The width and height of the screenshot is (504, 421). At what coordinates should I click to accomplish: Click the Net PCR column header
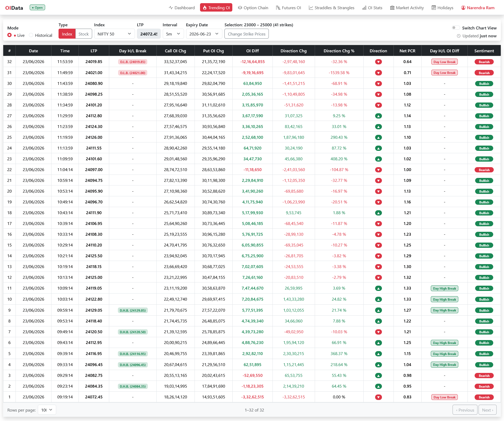pyautogui.click(x=407, y=51)
